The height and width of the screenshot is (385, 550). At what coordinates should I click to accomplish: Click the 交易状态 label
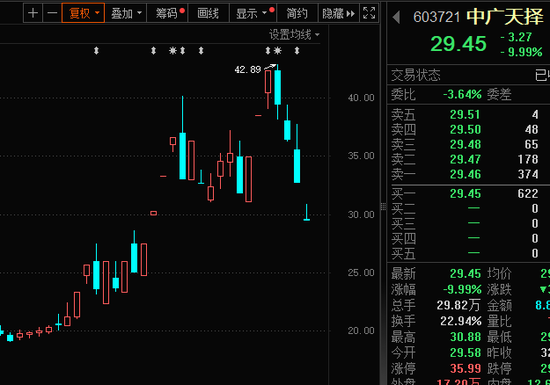point(416,75)
